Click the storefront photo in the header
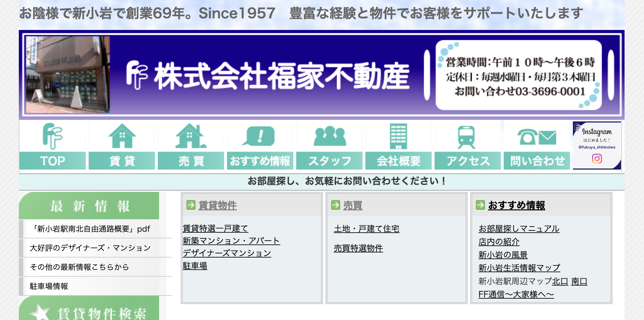This screenshot has width=644, height=320. point(68,75)
